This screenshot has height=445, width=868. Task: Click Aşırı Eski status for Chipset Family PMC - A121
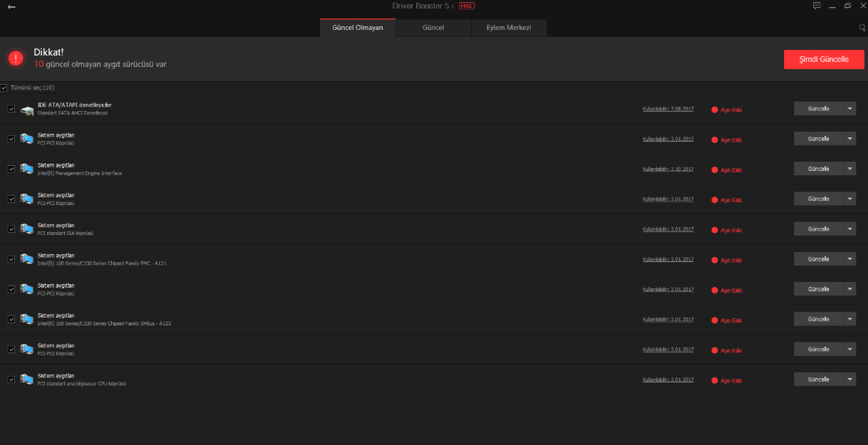tap(726, 261)
